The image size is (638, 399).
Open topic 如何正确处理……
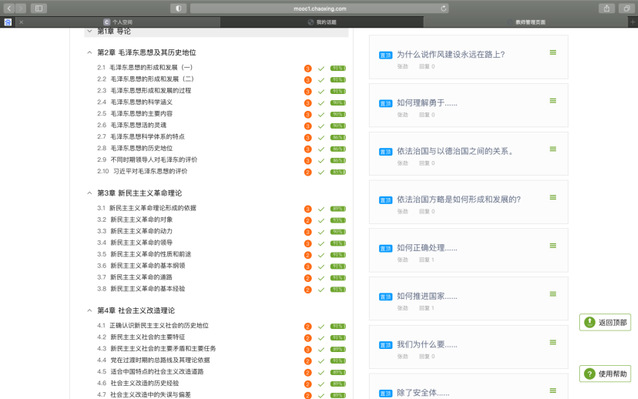tap(427, 248)
